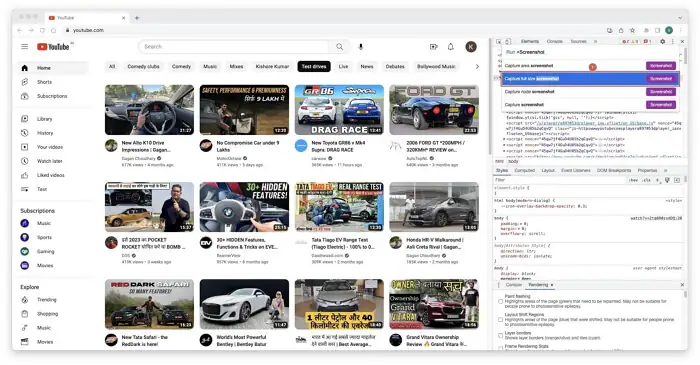Toggle DevTools inspect element icon

(x=499, y=41)
